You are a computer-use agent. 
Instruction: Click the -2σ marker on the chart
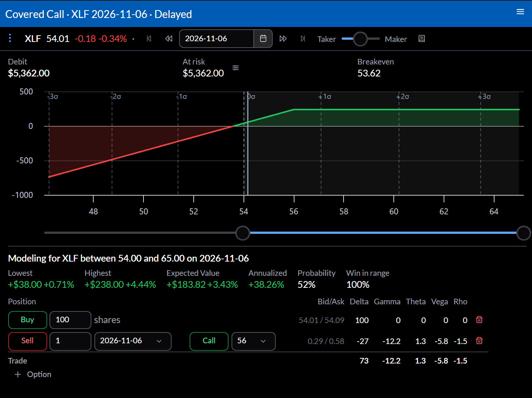coord(116,96)
